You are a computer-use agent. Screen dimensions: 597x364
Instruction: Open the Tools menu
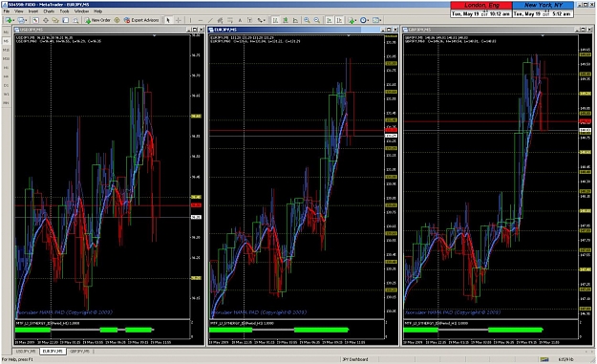[64, 11]
